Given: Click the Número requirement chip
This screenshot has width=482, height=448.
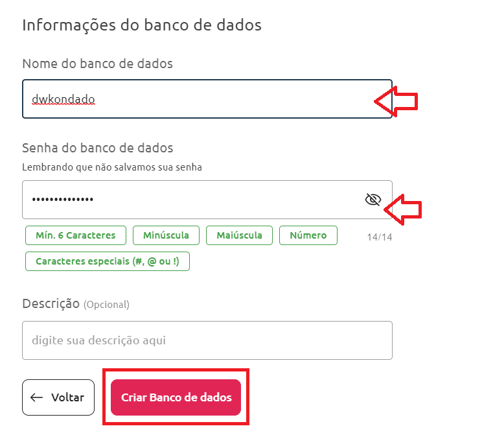Looking at the screenshot, I should [x=308, y=235].
